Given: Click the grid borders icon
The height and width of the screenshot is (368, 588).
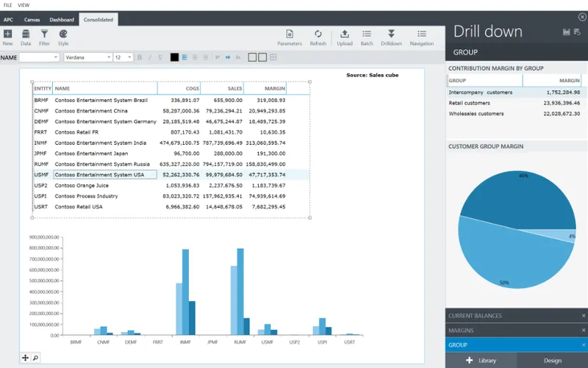Looking at the screenshot, I should pyautogui.click(x=273, y=57).
